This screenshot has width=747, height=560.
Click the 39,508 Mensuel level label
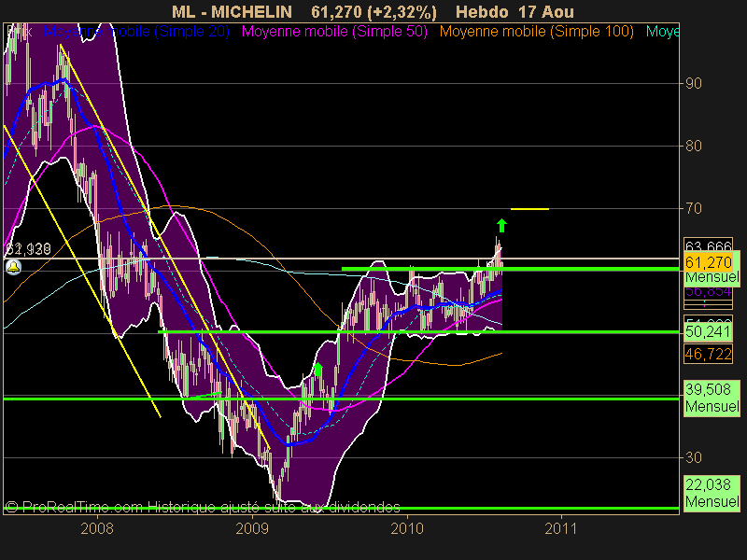712,399
